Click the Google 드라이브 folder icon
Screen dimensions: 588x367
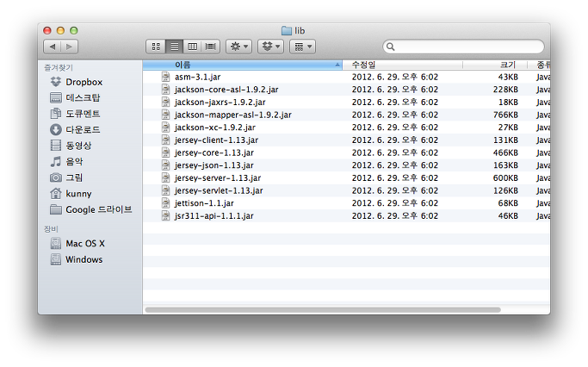pos(55,209)
